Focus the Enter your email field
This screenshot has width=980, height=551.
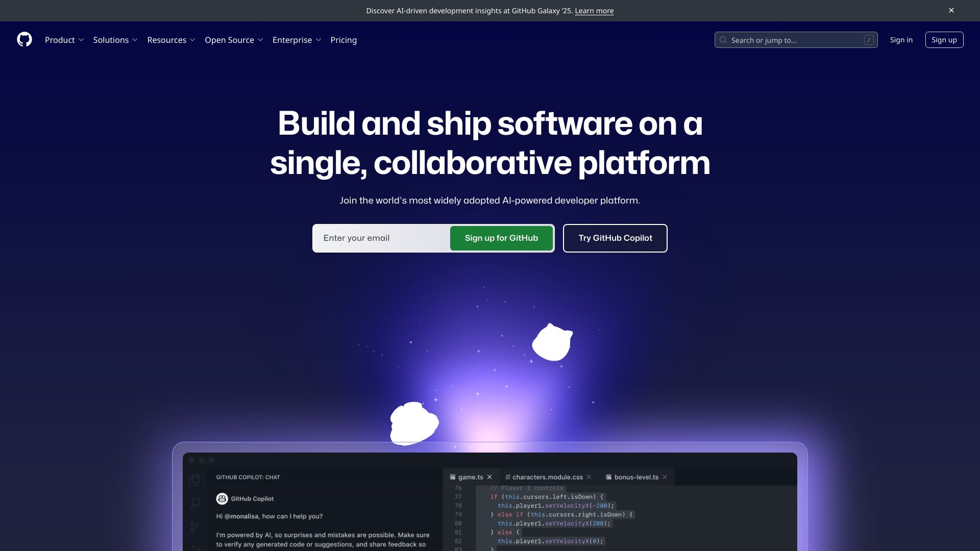382,238
